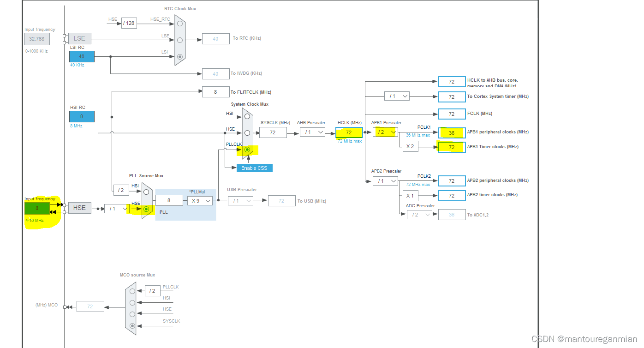Click the HSI /2 divider box near PLL
The image size is (644, 348).
point(121,190)
